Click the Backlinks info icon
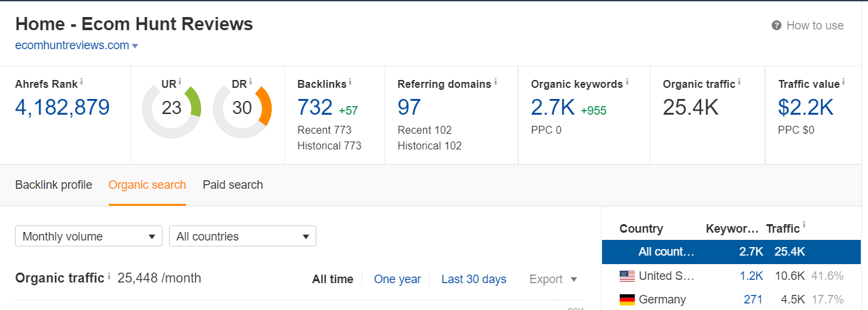Image resolution: width=868 pixels, height=310 pixels. (x=350, y=83)
